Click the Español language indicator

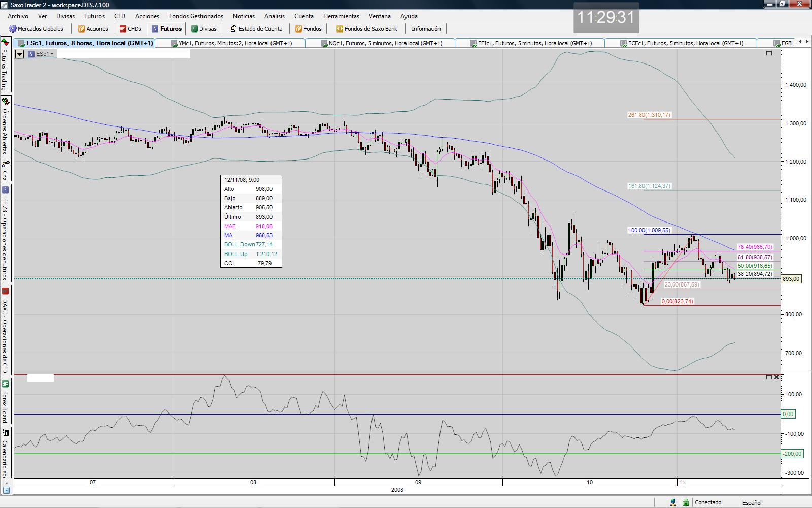pyautogui.click(x=752, y=502)
